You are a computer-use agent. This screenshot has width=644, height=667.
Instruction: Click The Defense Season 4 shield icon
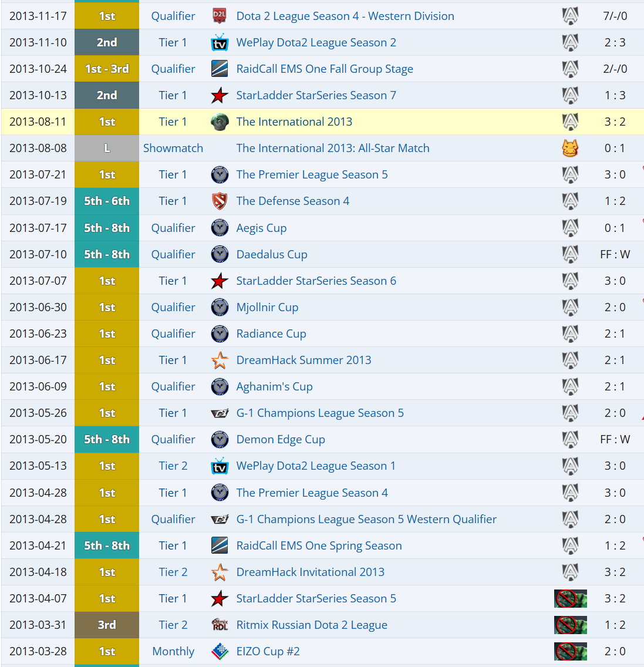220,201
